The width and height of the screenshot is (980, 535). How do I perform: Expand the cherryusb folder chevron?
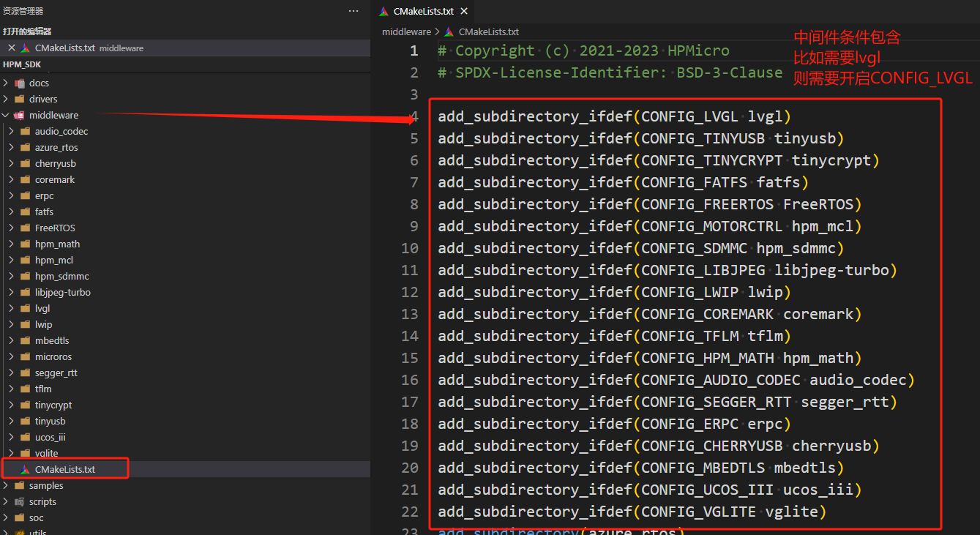pos(12,163)
